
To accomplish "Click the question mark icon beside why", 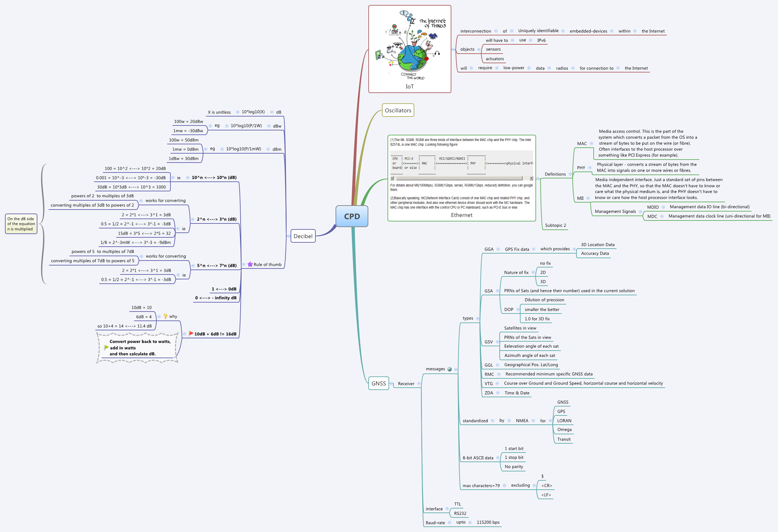I will coord(165,316).
